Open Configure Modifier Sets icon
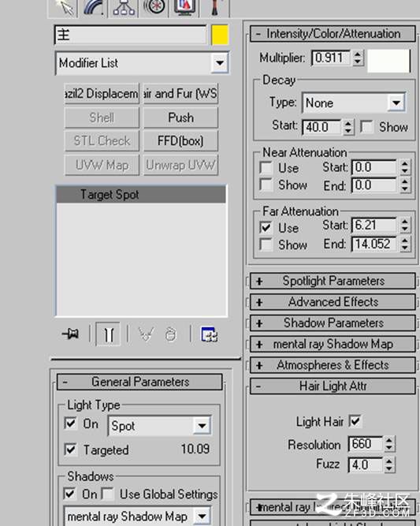The width and height of the screenshot is (420, 526). [x=209, y=334]
